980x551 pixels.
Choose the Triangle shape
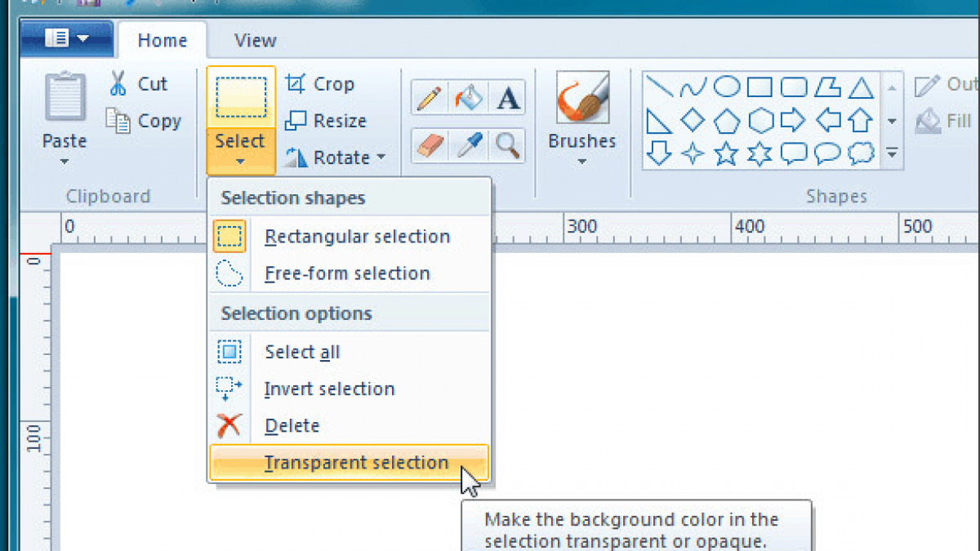861,87
